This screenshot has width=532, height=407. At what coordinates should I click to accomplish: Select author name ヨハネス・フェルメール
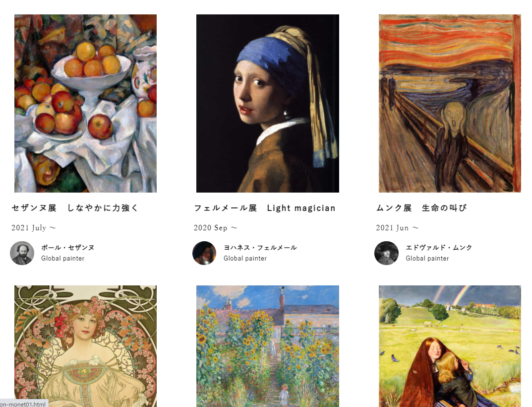click(260, 248)
